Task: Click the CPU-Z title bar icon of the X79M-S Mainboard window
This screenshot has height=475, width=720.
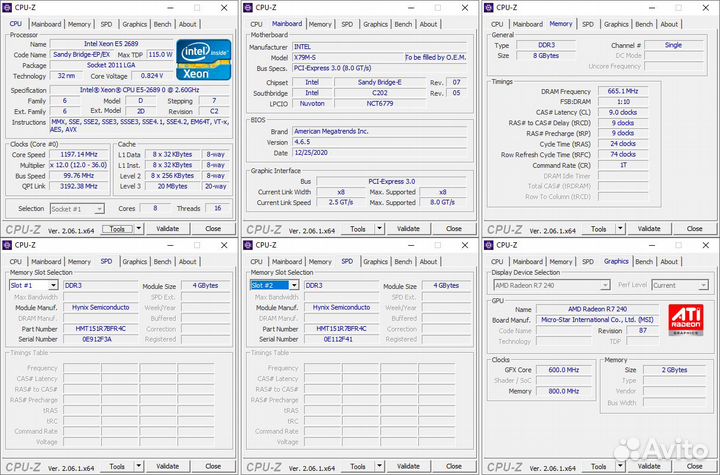Action: (x=248, y=8)
